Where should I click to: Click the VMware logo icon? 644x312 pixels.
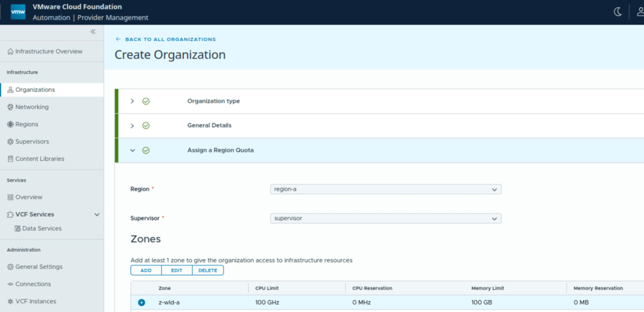click(x=18, y=12)
